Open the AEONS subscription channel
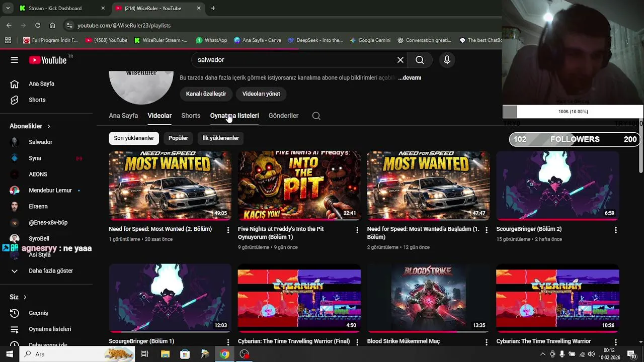 click(38, 174)
